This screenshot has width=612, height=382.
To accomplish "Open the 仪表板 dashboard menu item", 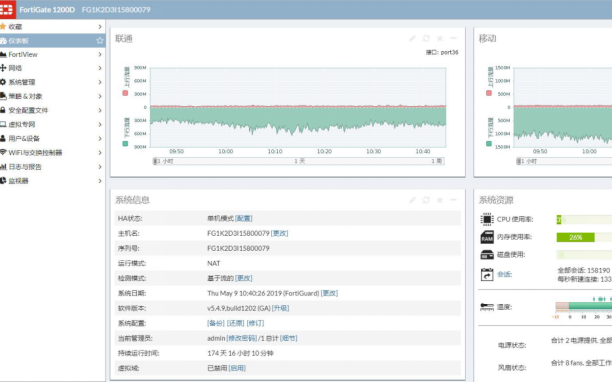I will pos(52,41).
